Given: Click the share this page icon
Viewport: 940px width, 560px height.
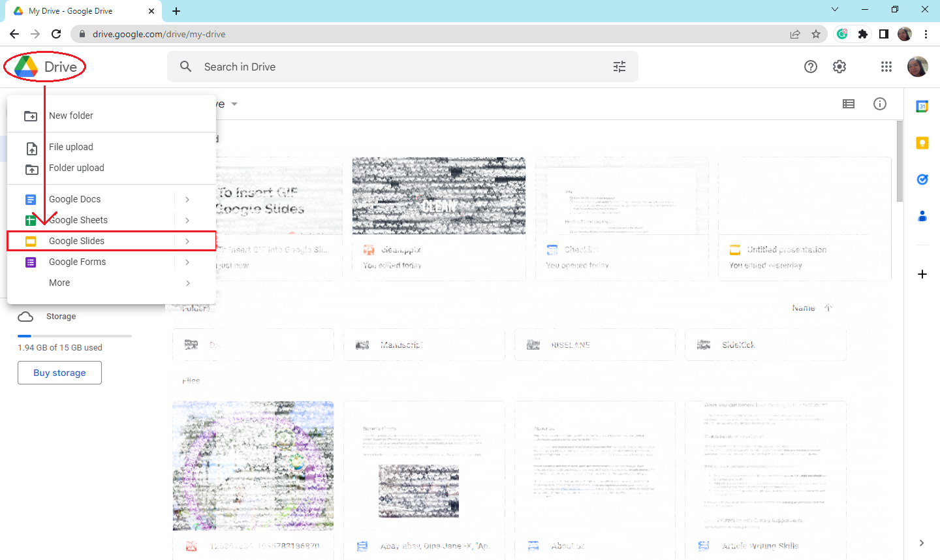Looking at the screenshot, I should point(795,34).
